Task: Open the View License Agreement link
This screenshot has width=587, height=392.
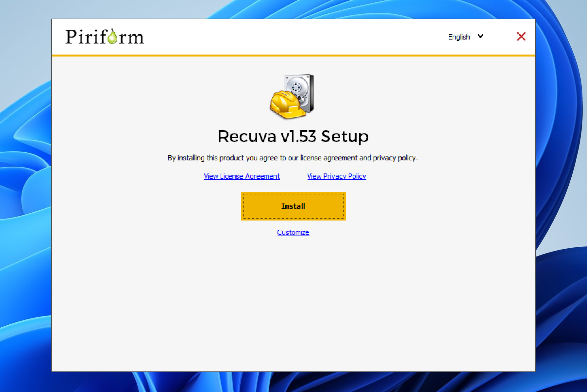Action: [242, 176]
